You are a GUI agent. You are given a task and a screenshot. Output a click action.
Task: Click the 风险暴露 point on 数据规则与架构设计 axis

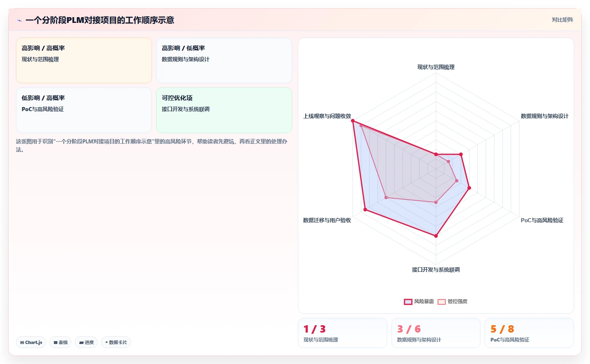pyautogui.click(x=461, y=154)
